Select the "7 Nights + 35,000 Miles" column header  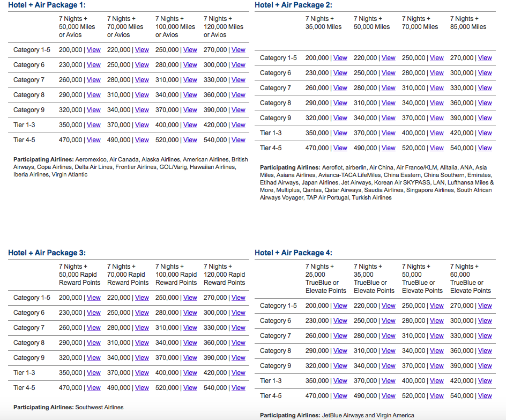[323, 23]
